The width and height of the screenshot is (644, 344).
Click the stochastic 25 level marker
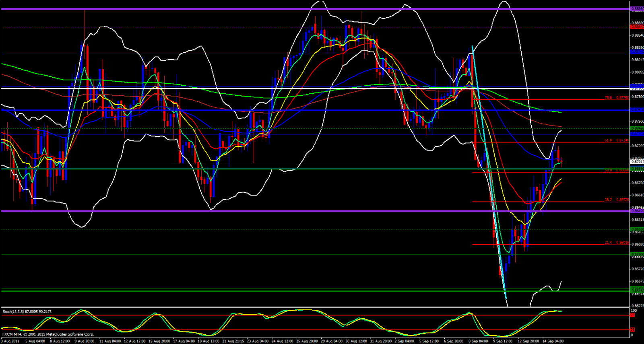pos(633,330)
